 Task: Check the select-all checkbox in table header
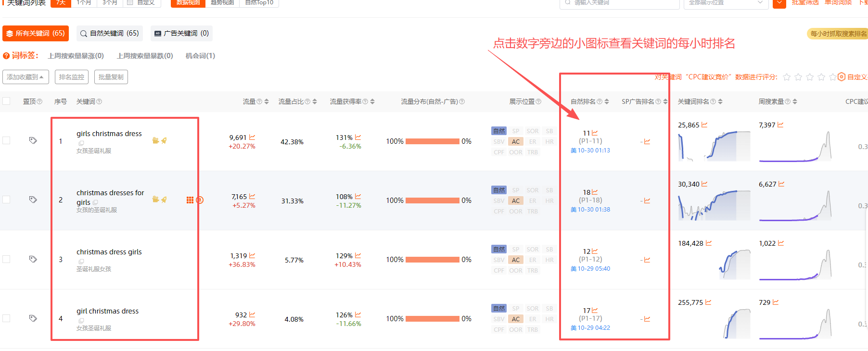[x=6, y=101]
